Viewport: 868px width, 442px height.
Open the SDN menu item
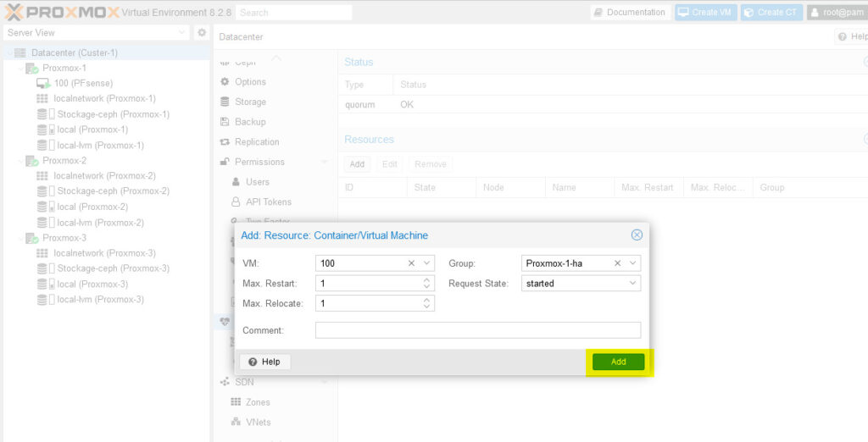point(244,382)
